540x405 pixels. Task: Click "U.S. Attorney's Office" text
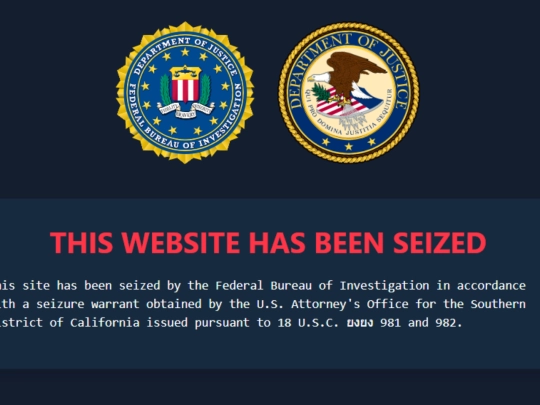tap(332, 304)
